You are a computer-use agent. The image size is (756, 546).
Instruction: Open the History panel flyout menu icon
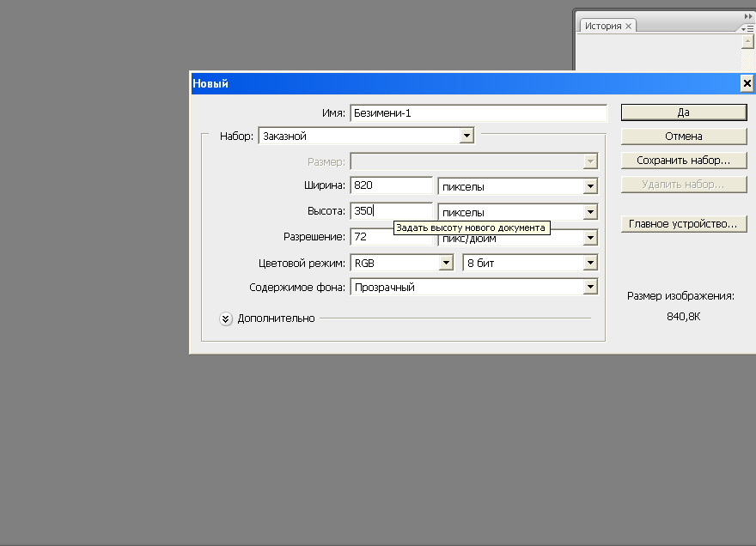tap(747, 28)
